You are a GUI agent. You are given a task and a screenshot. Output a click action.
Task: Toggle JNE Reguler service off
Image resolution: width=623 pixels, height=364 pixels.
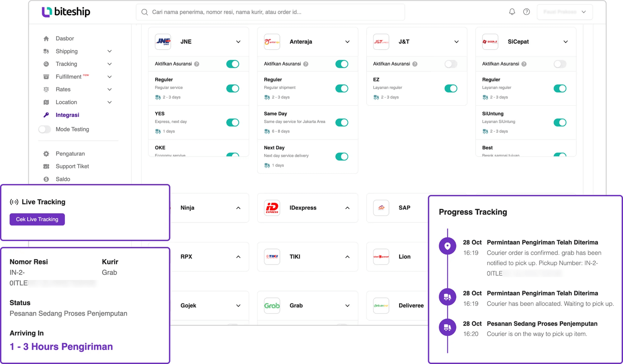pyautogui.click(x=233, y=88)
